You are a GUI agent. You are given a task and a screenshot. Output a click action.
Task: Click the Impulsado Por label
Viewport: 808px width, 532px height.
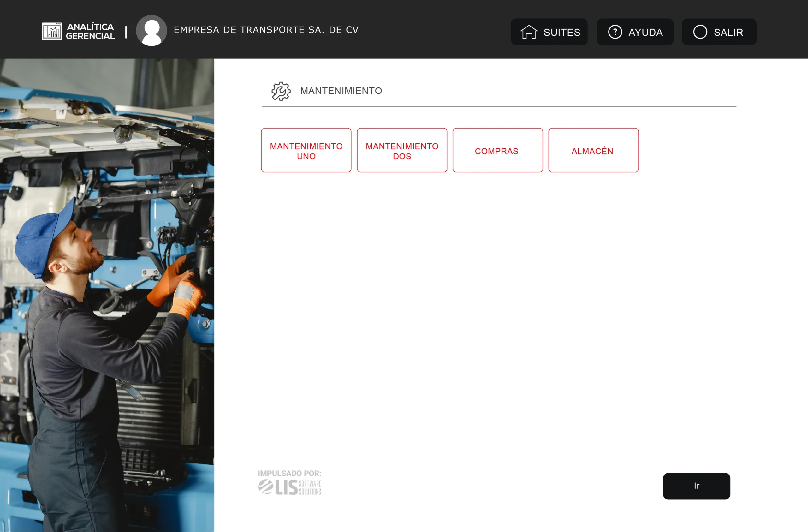(x=289, y=473)
